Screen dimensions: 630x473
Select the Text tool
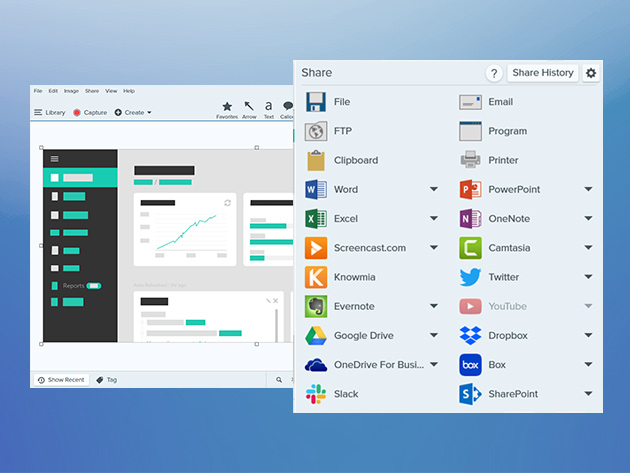pos(268,110)
